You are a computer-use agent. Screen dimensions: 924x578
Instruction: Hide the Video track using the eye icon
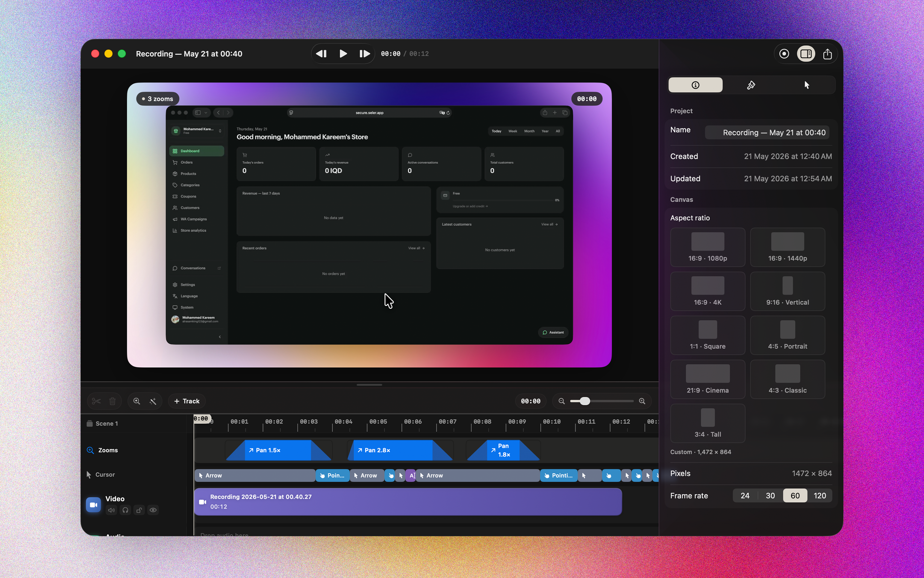coord(153,510)
